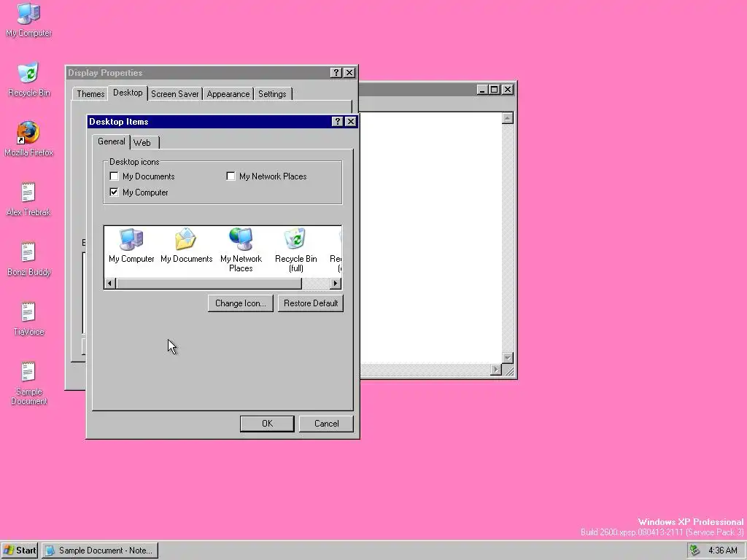Open the Settings tab in Display Properties

point(272,94)
